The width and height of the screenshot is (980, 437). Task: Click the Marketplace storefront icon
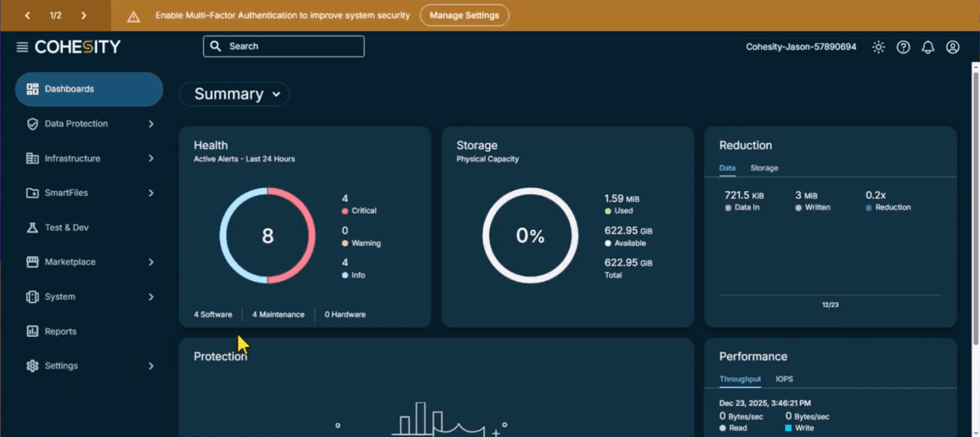tap(31, 261)
